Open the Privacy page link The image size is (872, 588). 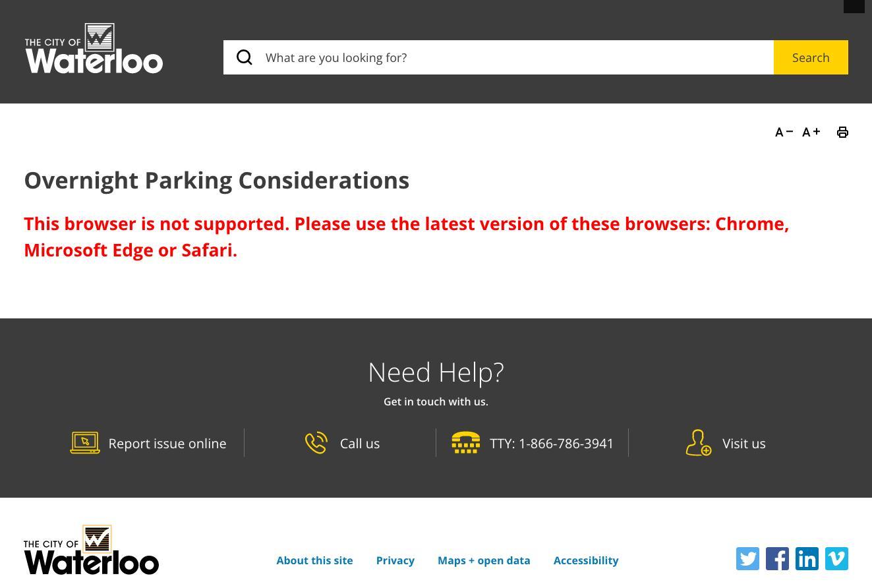click(x=395, y=560)
